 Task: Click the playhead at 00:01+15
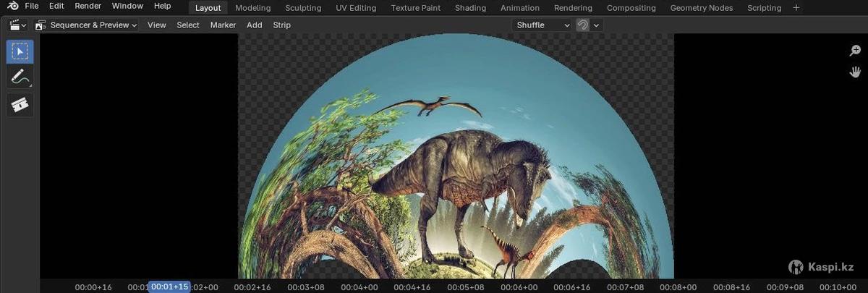(169, 287)
